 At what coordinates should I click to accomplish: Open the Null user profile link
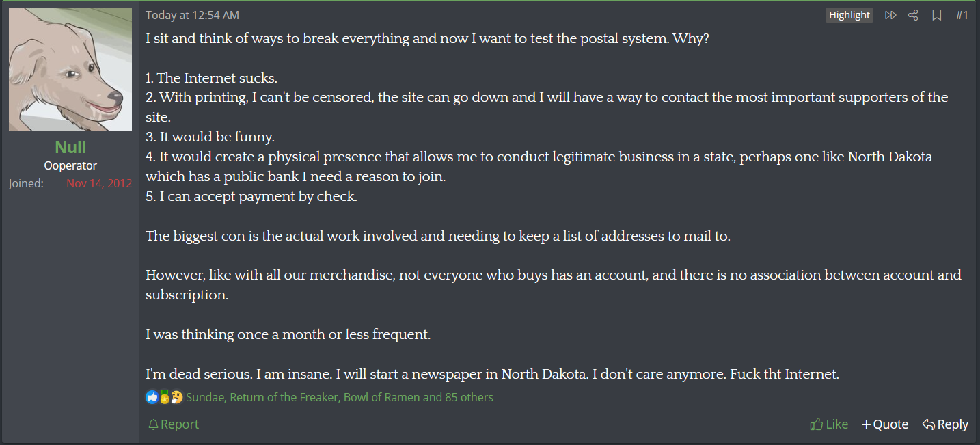pyautogui.click(x=70, y=147)
